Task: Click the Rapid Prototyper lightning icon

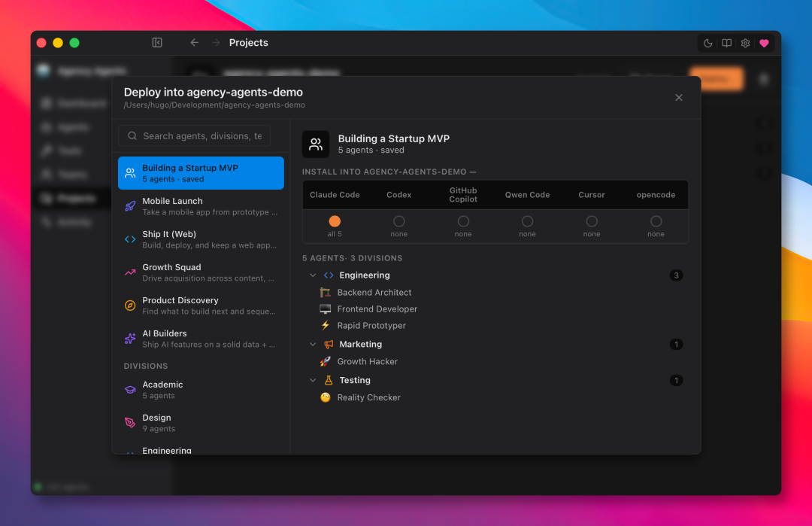Action: pos(326,325)
